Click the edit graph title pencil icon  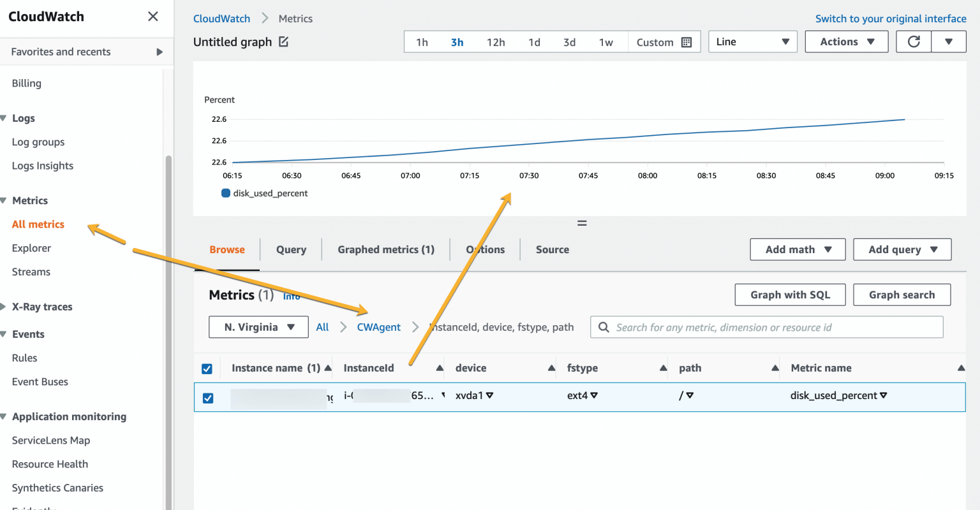tap(284, 42)
